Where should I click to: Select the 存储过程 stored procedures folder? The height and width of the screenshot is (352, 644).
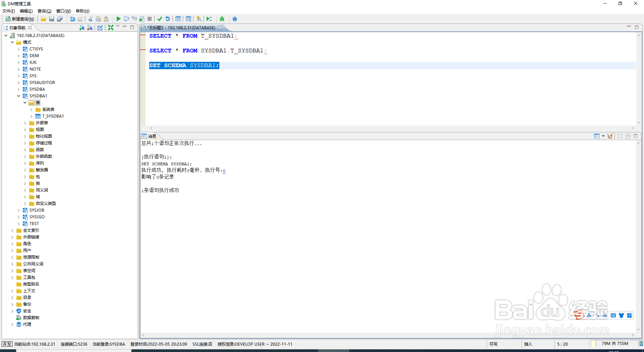pos(44,143)
